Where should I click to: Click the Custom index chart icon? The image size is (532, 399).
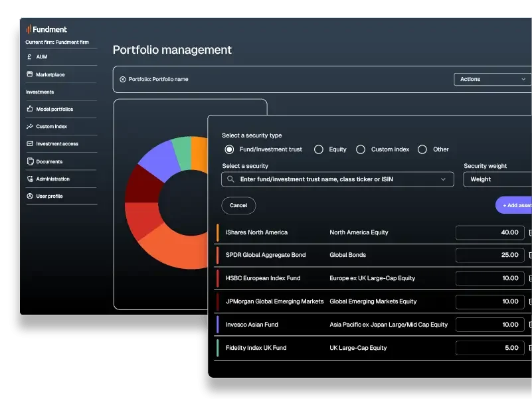(x=30, y=126)
